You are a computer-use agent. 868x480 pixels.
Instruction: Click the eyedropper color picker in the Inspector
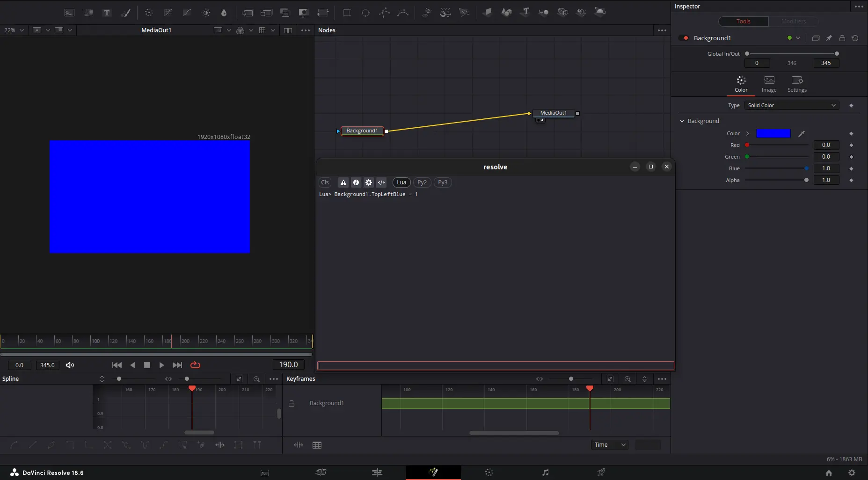point(801,134)
